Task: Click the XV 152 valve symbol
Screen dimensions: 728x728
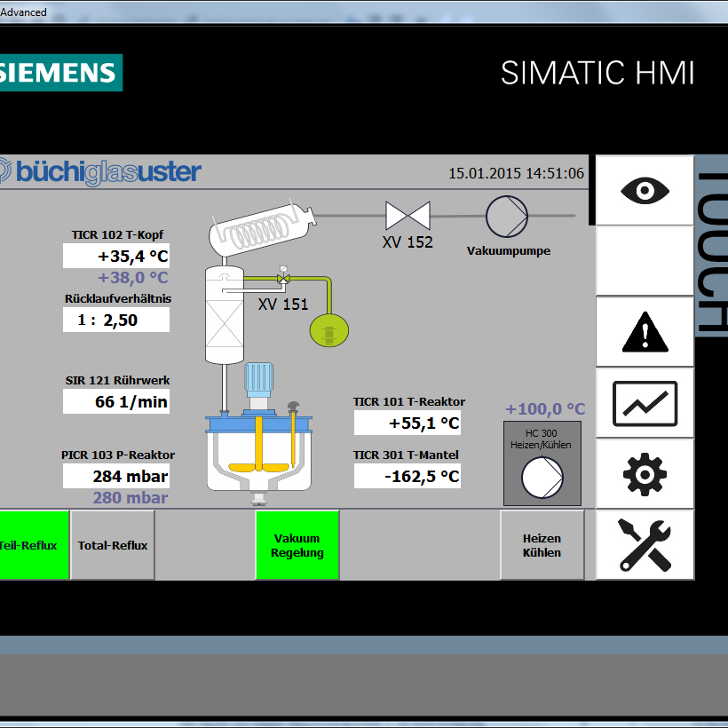Action: tap(408, 215)
